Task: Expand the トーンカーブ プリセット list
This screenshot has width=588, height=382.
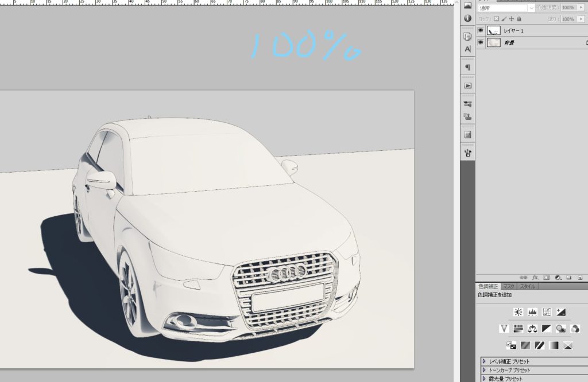Action: point(485,370)
